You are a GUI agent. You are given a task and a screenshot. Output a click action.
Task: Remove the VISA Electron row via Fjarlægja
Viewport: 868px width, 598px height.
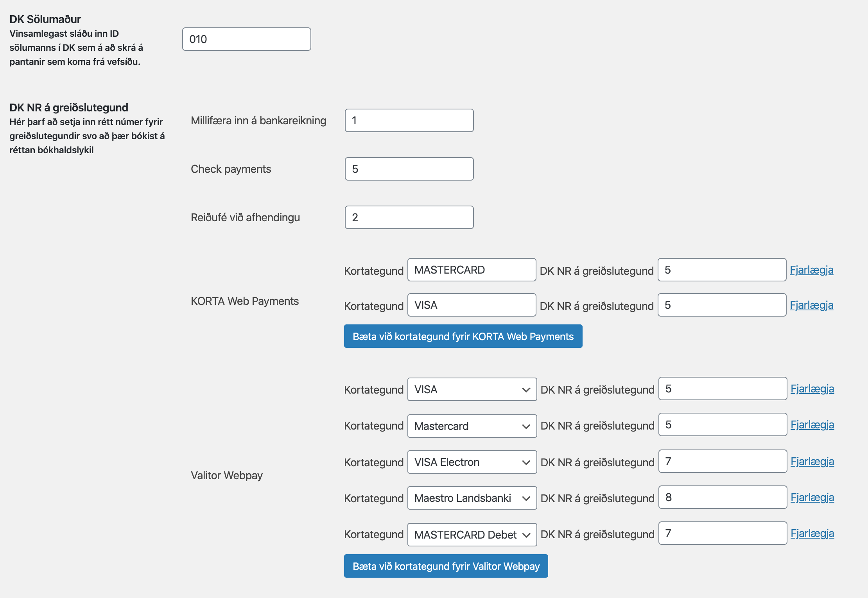click(812, 462)
